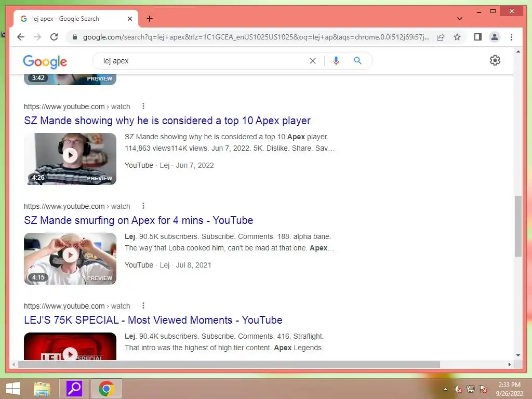Click the youtube.com URL above 'LEJ'S 75K SPECIAL'
Screen dimensions: 532x399
click(77, 306)
